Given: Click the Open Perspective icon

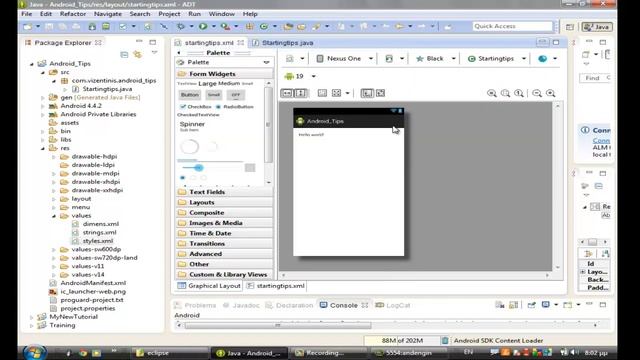Looking at the screenshot, I should pos(570,27).
